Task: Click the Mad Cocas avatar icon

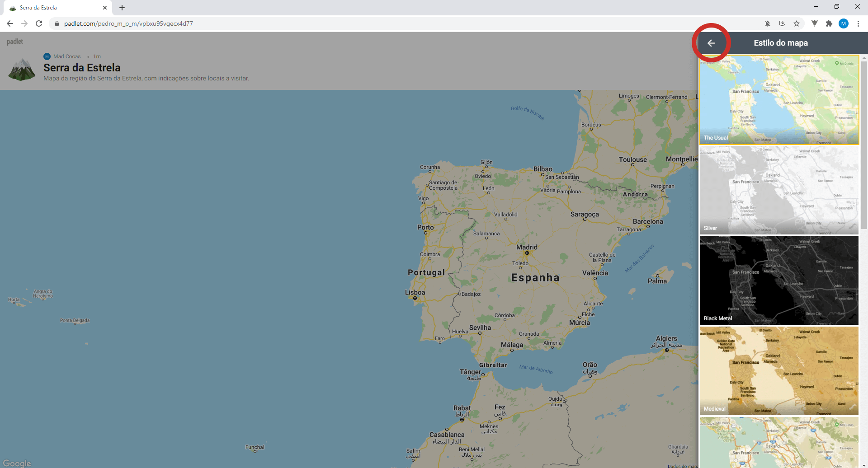Action: pyautogui.click(x=47, y=56)
